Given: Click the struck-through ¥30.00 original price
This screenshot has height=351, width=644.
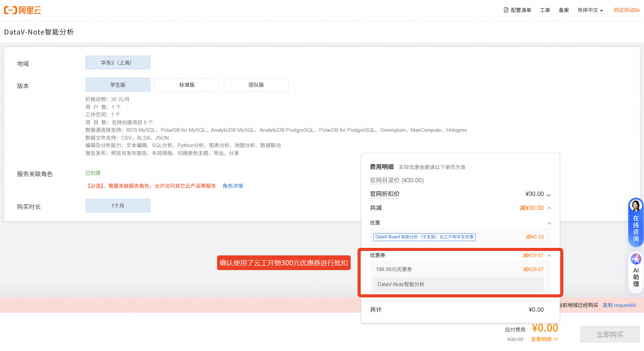Looking at the screenshot, I should point(515,339).
